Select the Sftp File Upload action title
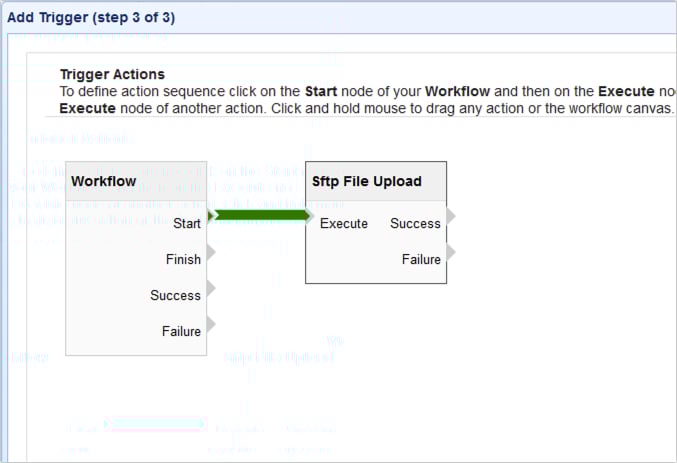The height and width of the screenshot is (463, 677). pos(367,181)
